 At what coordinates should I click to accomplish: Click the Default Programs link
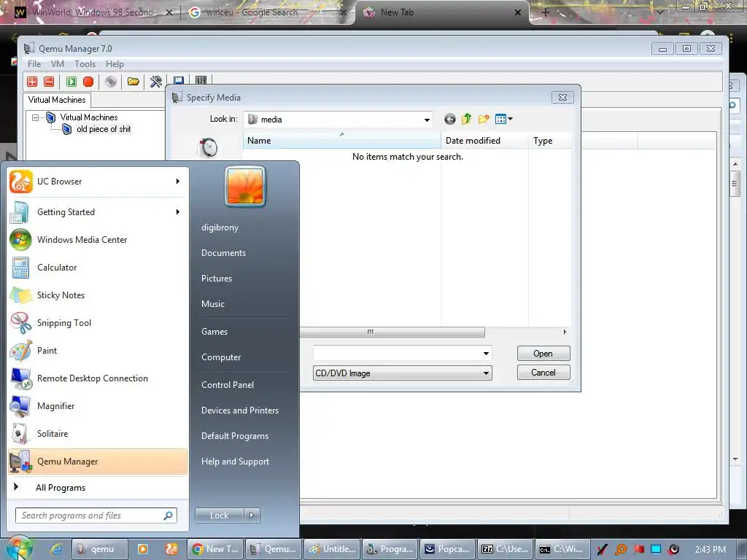pyautogui.click(x=235, y=436)
